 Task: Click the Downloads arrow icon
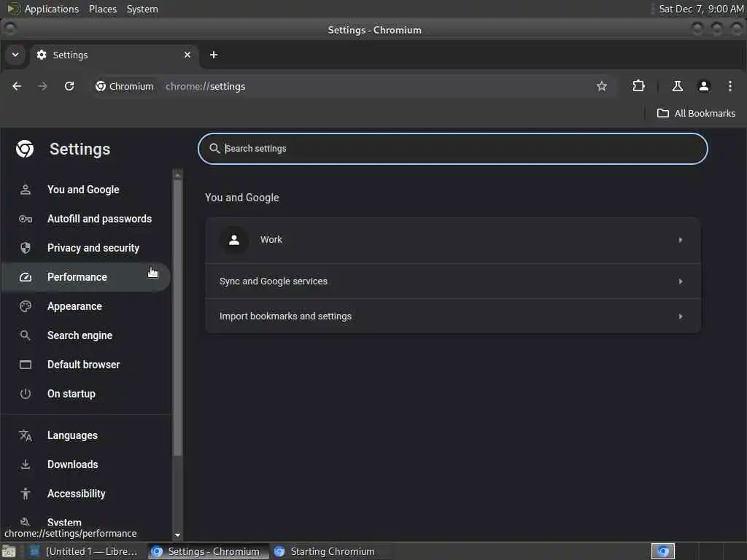coord(26,464)
